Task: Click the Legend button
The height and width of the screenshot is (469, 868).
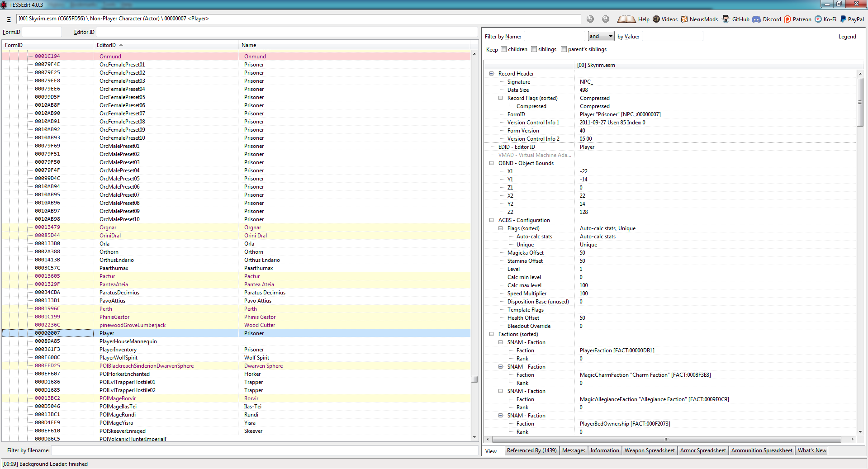Action: point(847,37)
